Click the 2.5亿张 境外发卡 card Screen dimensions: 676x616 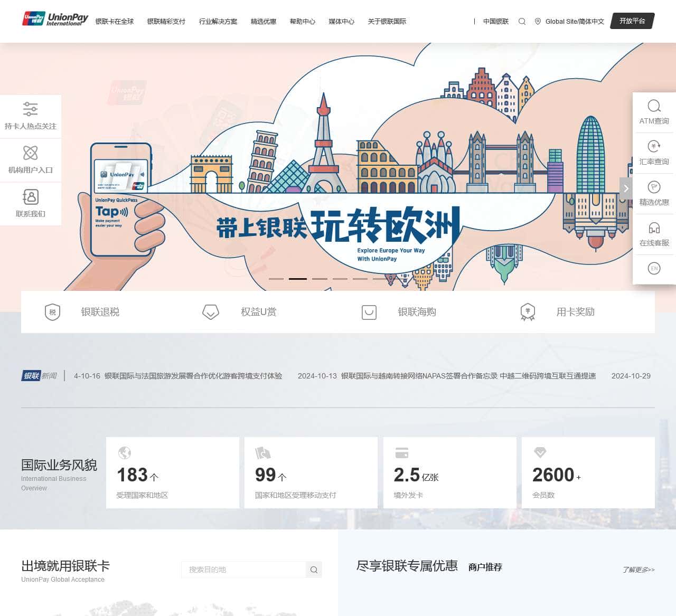point(450,472)
